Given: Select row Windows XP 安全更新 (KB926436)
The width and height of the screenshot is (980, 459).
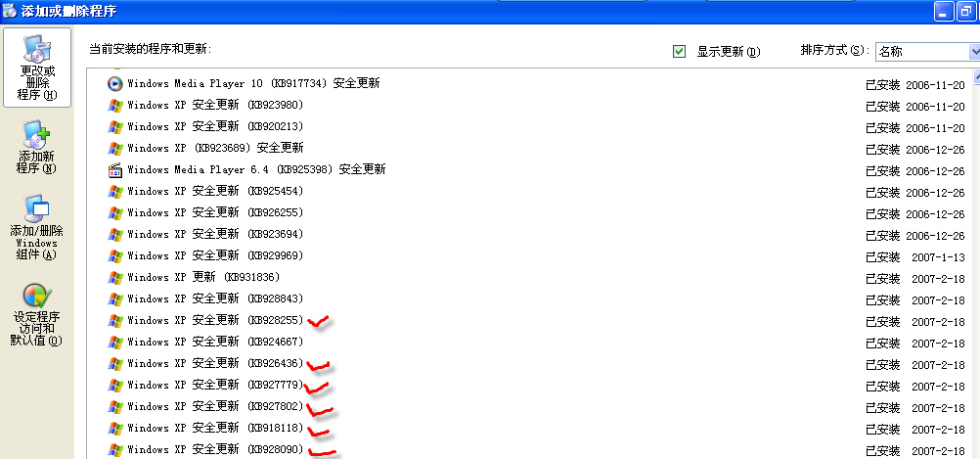Looking at the screenshot, I should [536, 363].
